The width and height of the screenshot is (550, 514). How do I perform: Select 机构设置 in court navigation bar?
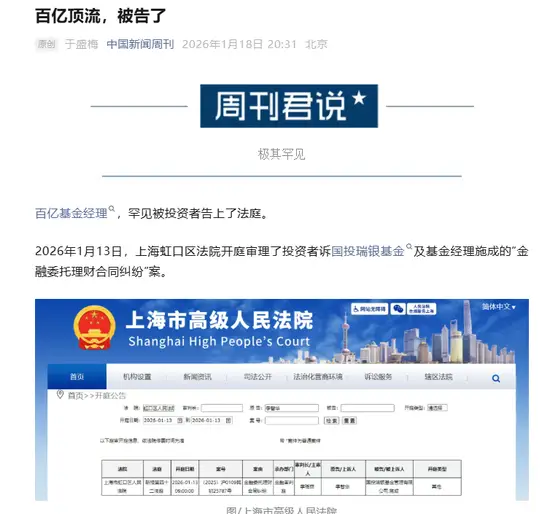(x=137, y=377)
